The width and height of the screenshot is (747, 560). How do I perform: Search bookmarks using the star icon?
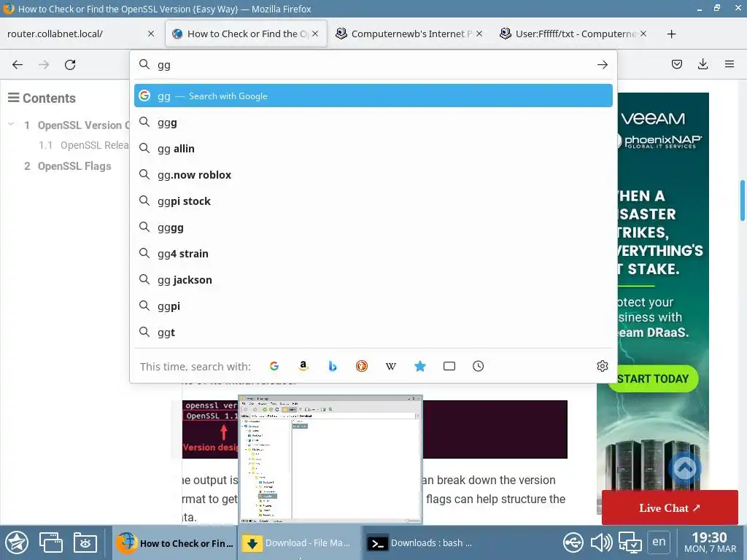pyautogui.click(x=419, y=366)
